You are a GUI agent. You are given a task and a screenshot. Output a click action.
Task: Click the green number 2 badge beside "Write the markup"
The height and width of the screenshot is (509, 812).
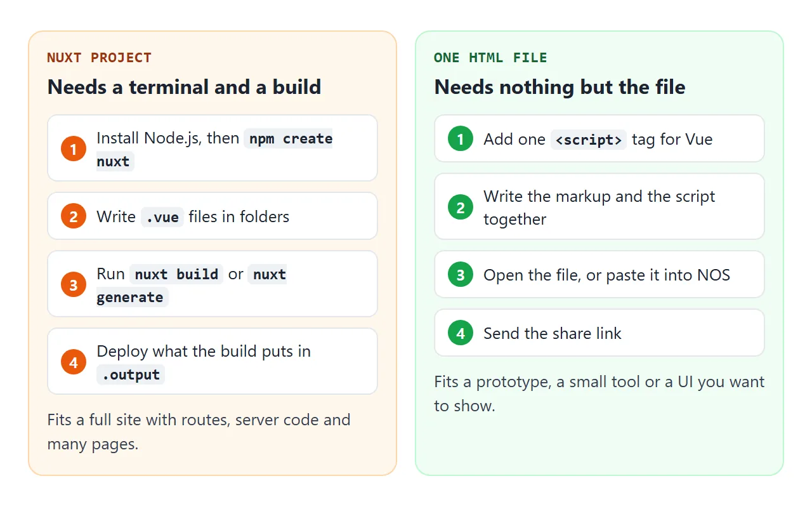pos(461,207)
